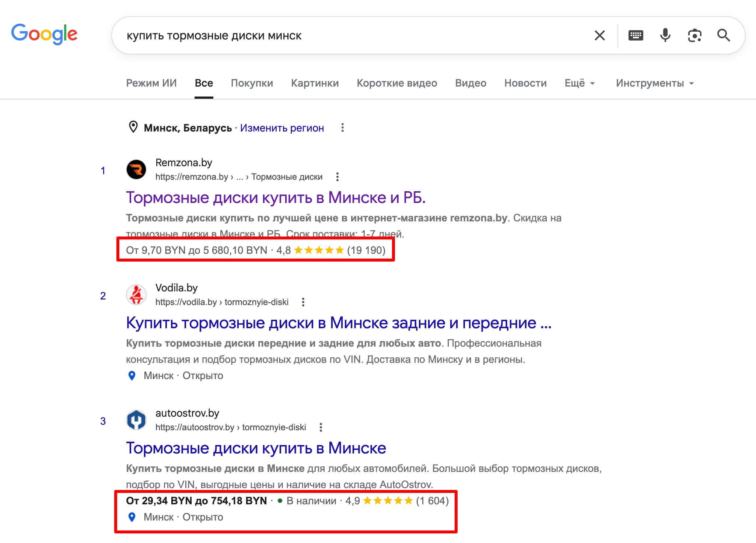Click the Изменить регион link
Image resolution: width=756 pixels, height=543 pixels.
click(282, 128)
